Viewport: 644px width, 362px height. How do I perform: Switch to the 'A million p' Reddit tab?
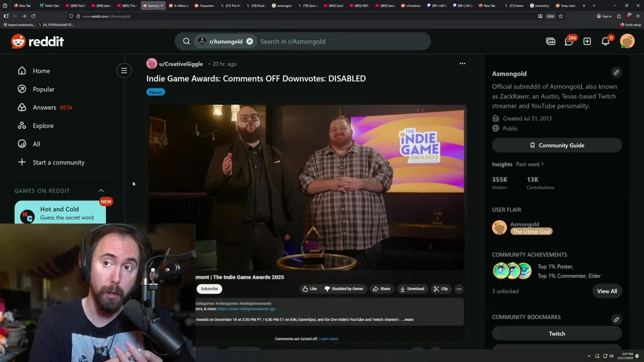(179, 6)
